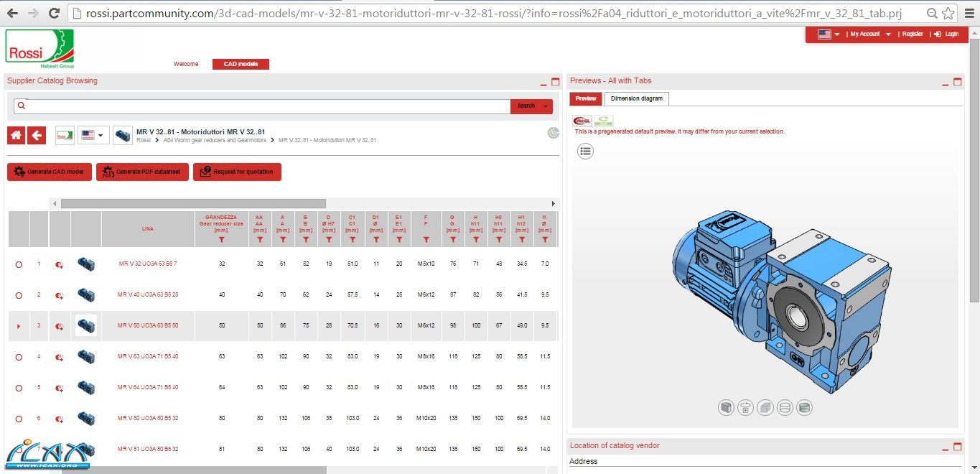The height and width of the screenshot is (474, 980).
Task: Select radio button for MR V 63 row
Action: click(19, 357)
